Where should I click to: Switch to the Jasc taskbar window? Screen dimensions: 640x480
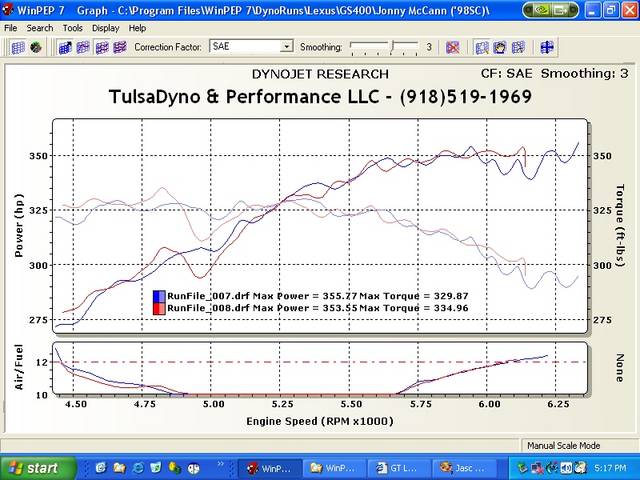click(462, 467)
